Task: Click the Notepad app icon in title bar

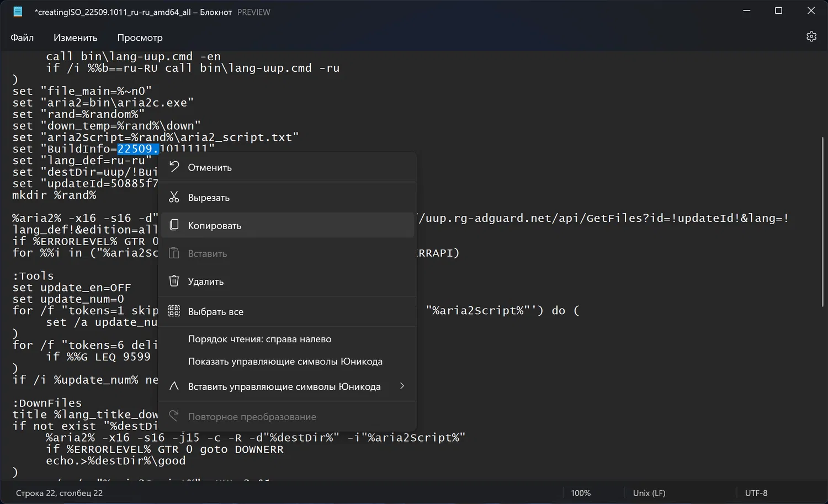Action: [x=18, y=12]
